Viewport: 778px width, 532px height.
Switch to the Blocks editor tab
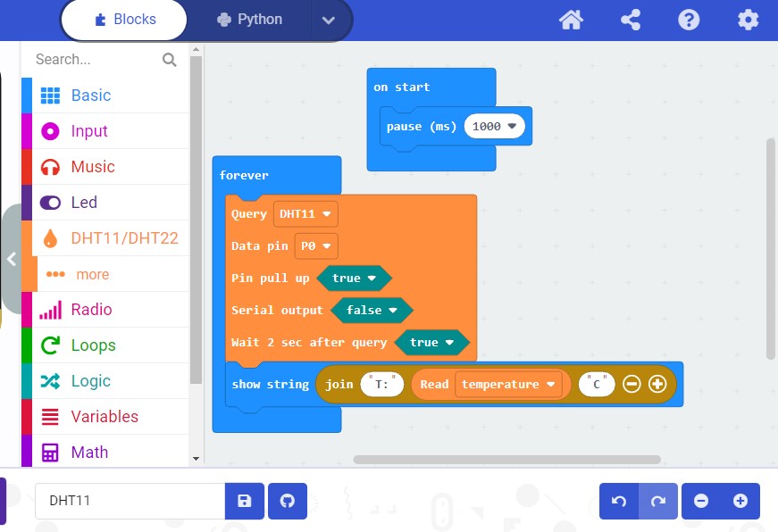pyautogui.click(x=124, y=20)
